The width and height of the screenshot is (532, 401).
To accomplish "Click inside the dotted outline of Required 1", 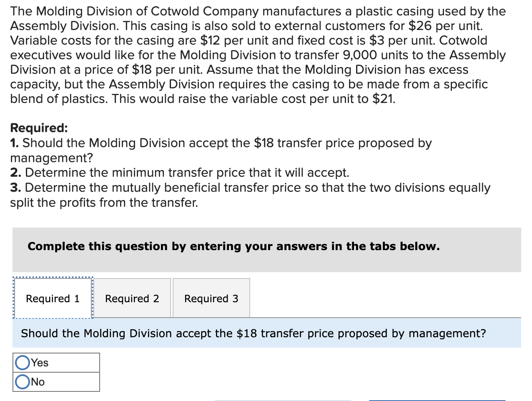I will 53,298.
